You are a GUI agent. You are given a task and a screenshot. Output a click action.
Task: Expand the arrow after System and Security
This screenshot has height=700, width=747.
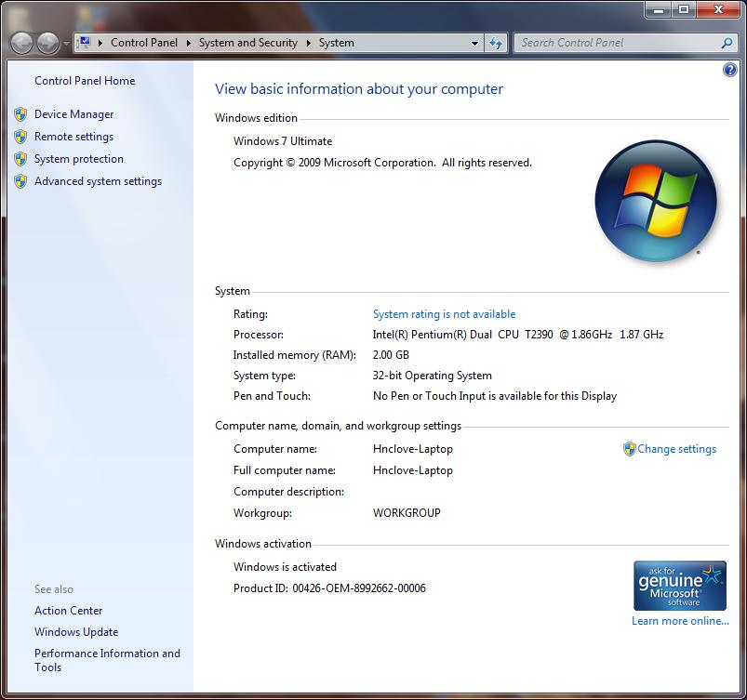[309, 43]
